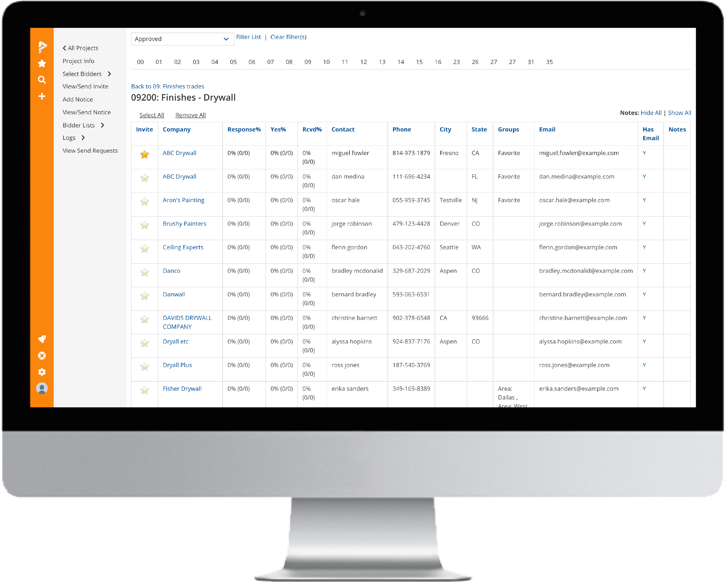Click the rocket/launch icon in sidebar
This screenshot has width=728, height=582.
click(41, 340)
